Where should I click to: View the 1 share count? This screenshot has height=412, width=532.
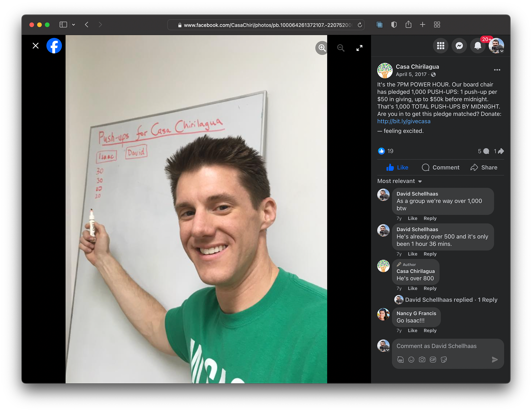tap(499, 151)
